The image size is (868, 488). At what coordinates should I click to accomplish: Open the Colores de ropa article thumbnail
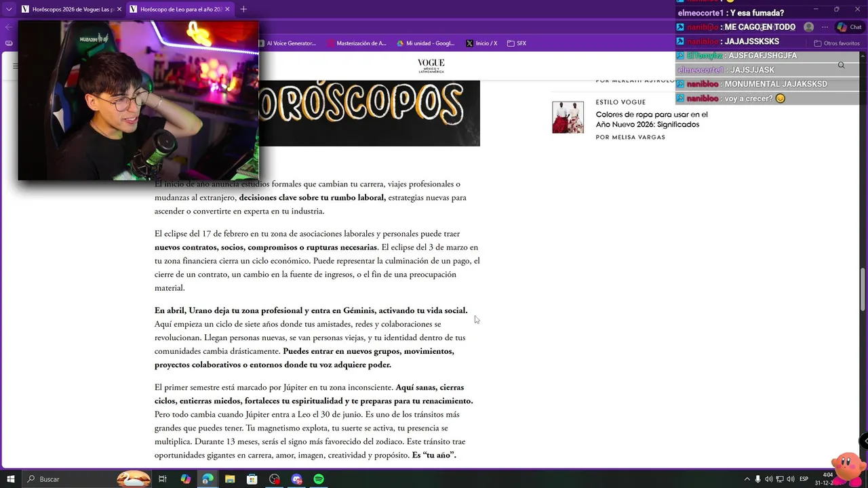568,117
